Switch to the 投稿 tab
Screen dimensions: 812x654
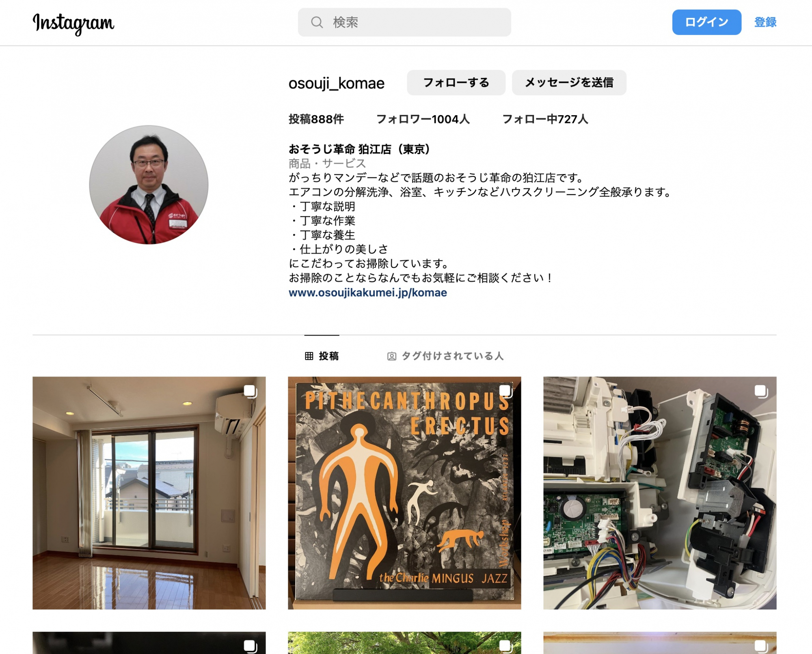click(x=328, y=356)
